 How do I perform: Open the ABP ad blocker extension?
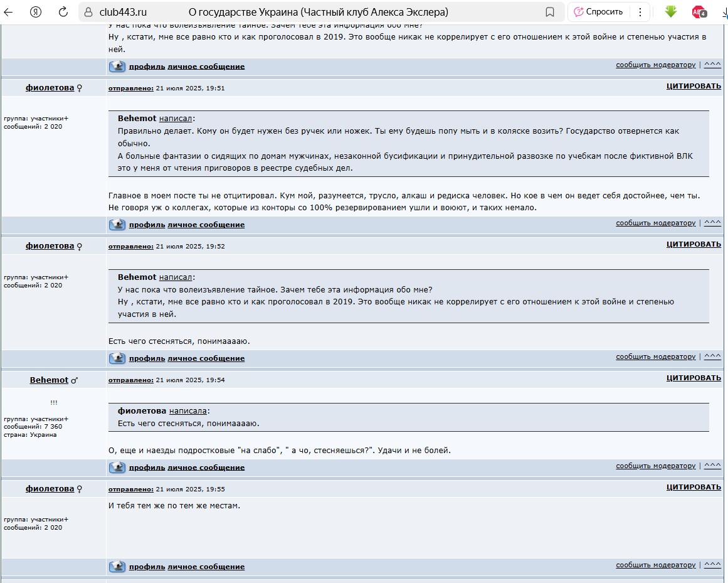click(x=699, y=12)
